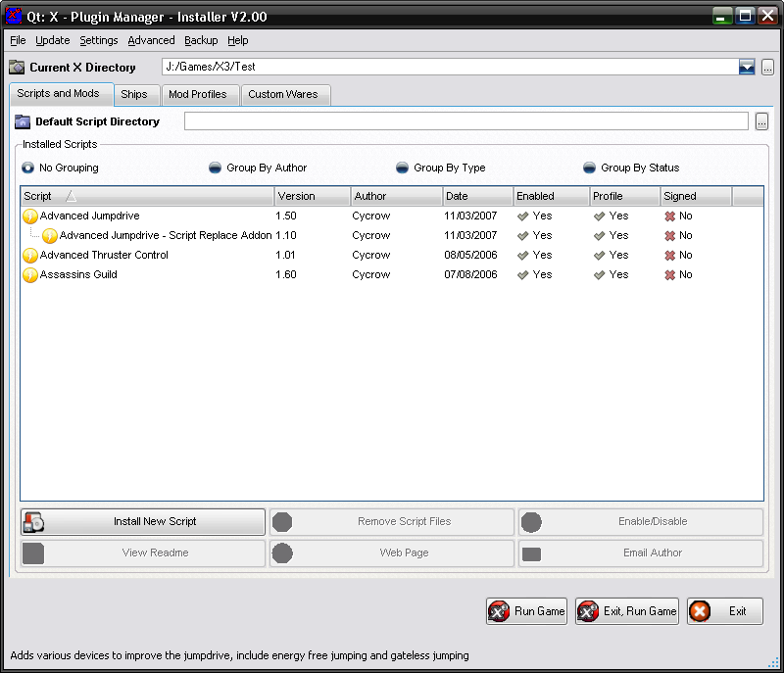784x673 pixels.
Task: Click the Default Script Directory input field
Action: click(466, 121)
